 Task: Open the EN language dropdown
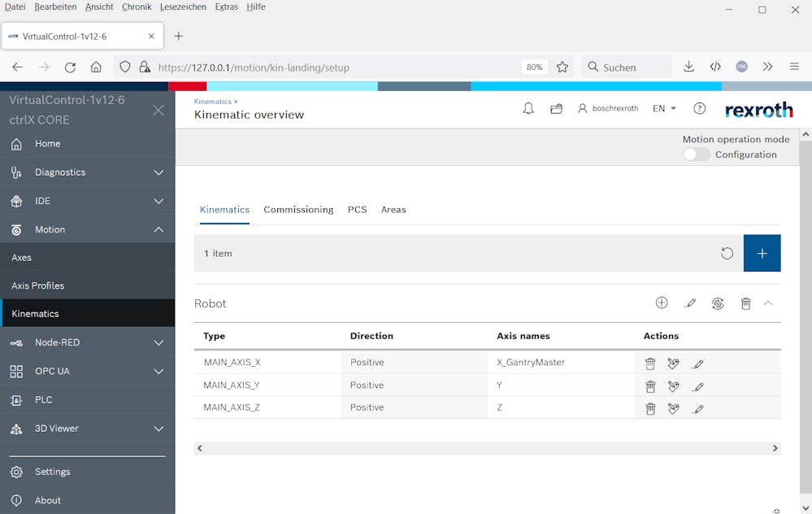click(664, 109)
